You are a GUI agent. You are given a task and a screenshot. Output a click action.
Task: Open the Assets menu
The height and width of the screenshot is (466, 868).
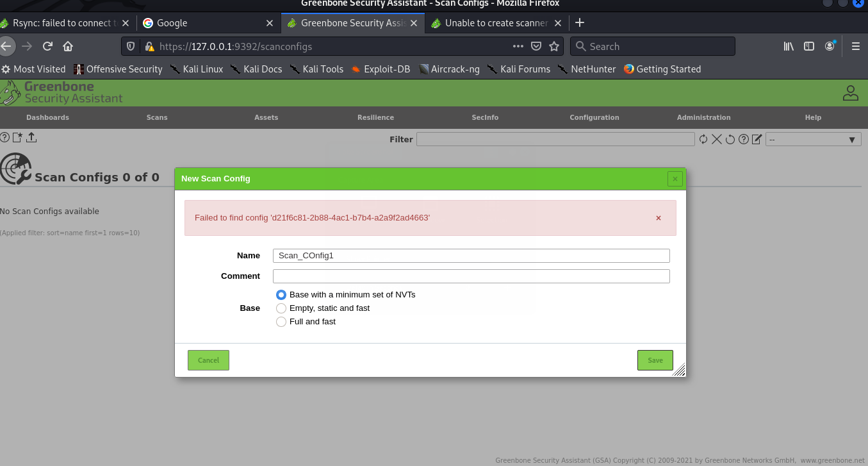point(266,117)
